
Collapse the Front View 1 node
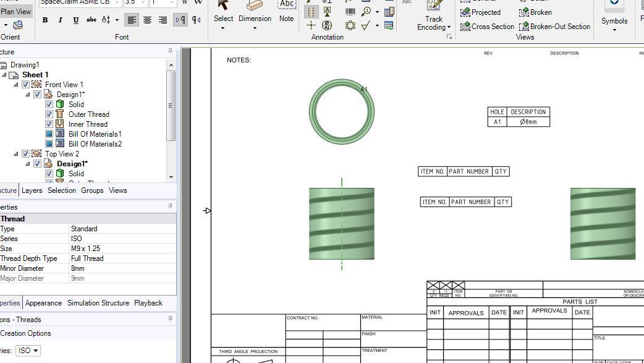[x=16, y=85]
